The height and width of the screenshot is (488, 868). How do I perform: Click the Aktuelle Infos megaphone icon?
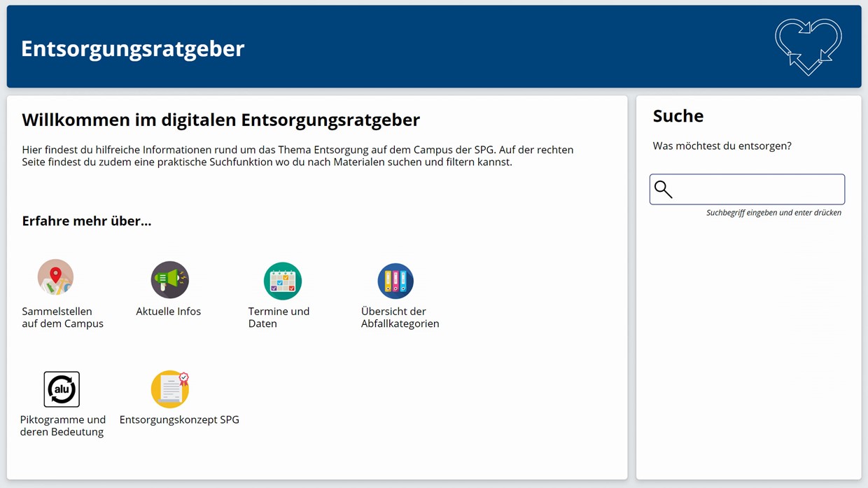coord(169,280)
